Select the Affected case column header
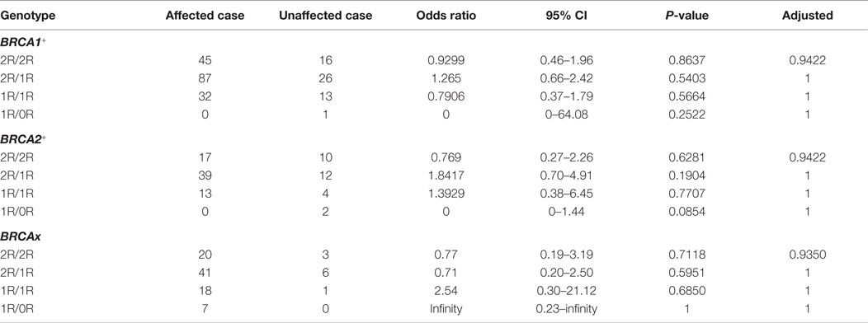This screenshot has height=323, width=868. click(203, 16)
